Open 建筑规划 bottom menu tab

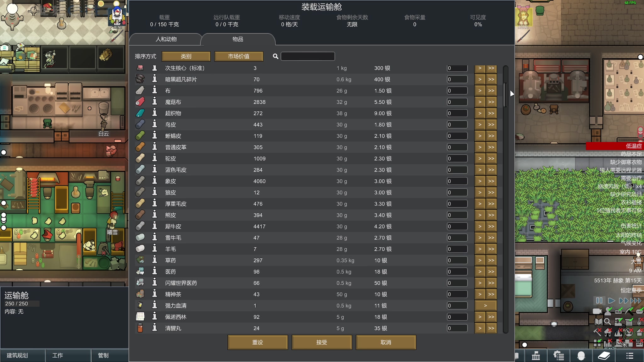point(23,355)
